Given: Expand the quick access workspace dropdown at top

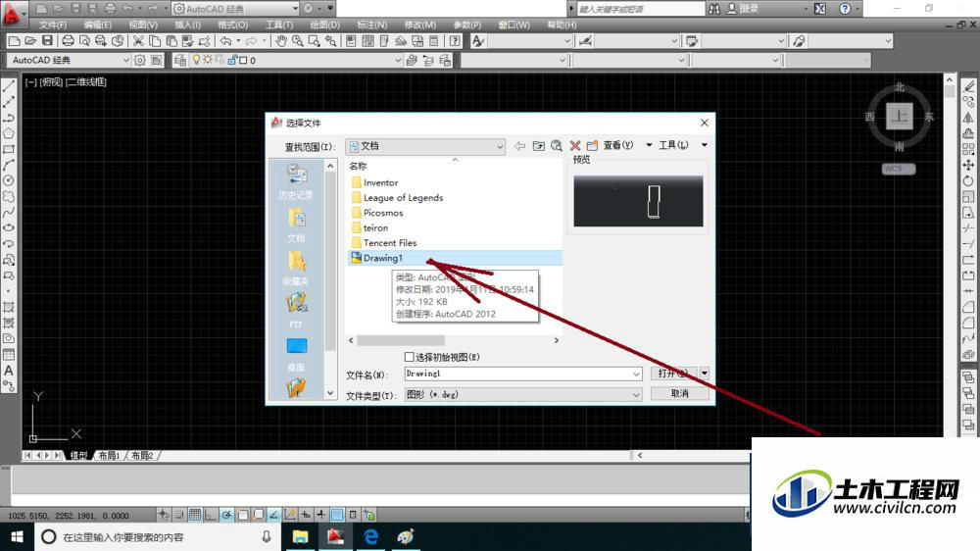Looking at the screenshot, I should [295, 9].
